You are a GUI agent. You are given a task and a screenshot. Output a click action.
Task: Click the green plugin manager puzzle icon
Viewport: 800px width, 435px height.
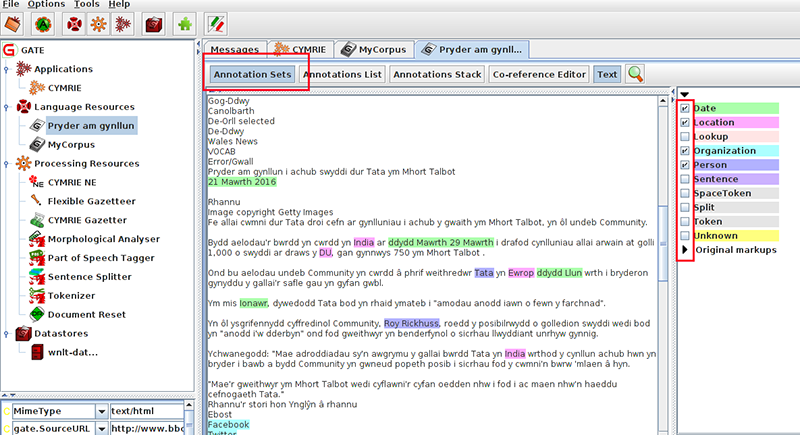tap(185, 24)
